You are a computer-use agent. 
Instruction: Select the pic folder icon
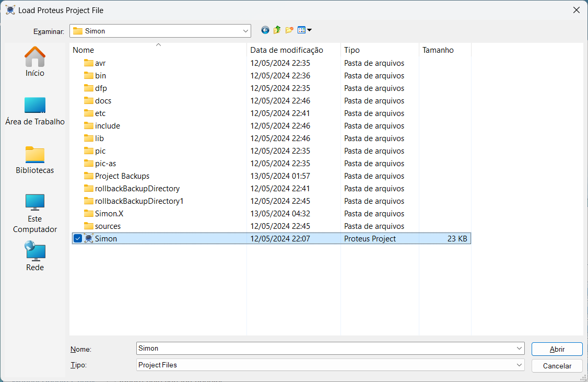(x=88, y=151)
